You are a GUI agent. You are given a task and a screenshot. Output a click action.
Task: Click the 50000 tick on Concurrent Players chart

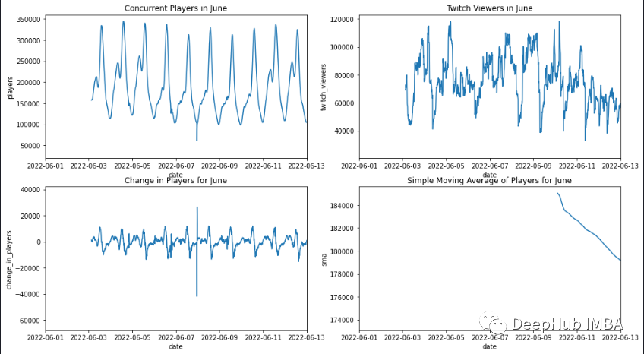coord(30,146)
